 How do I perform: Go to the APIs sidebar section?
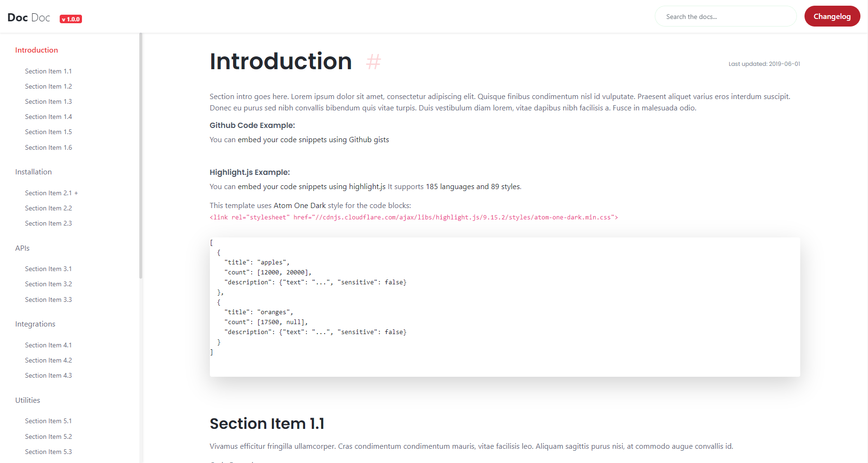22,248
